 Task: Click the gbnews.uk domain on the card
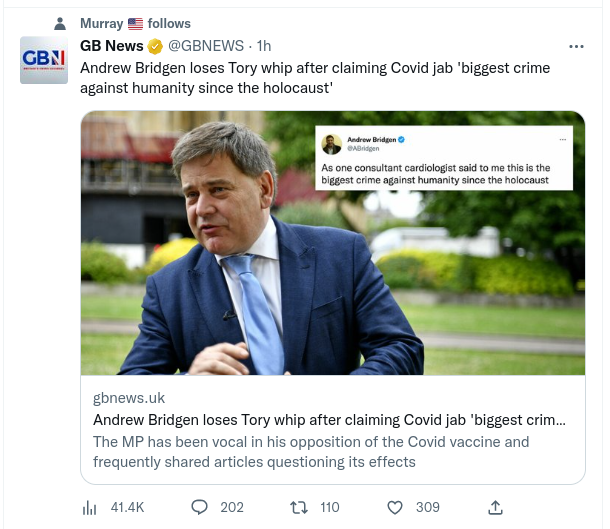tap(130, 396)
